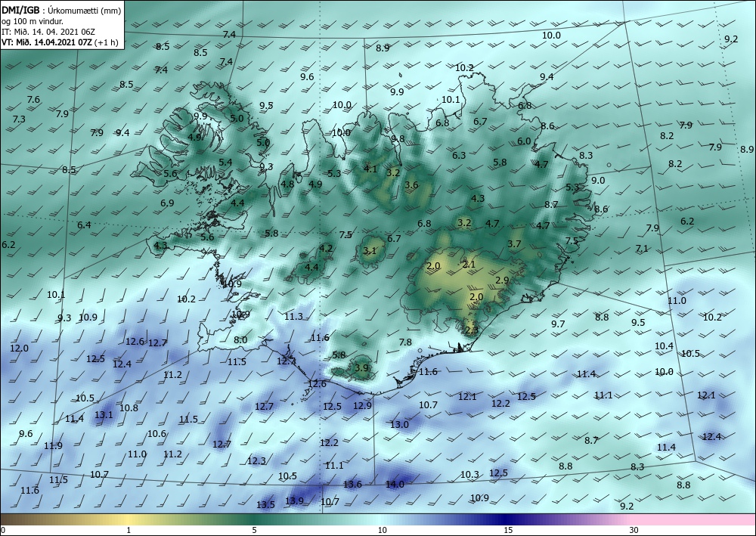
Task: Click the 2.1 value on Vatnajökull
Action: point(469,264)
